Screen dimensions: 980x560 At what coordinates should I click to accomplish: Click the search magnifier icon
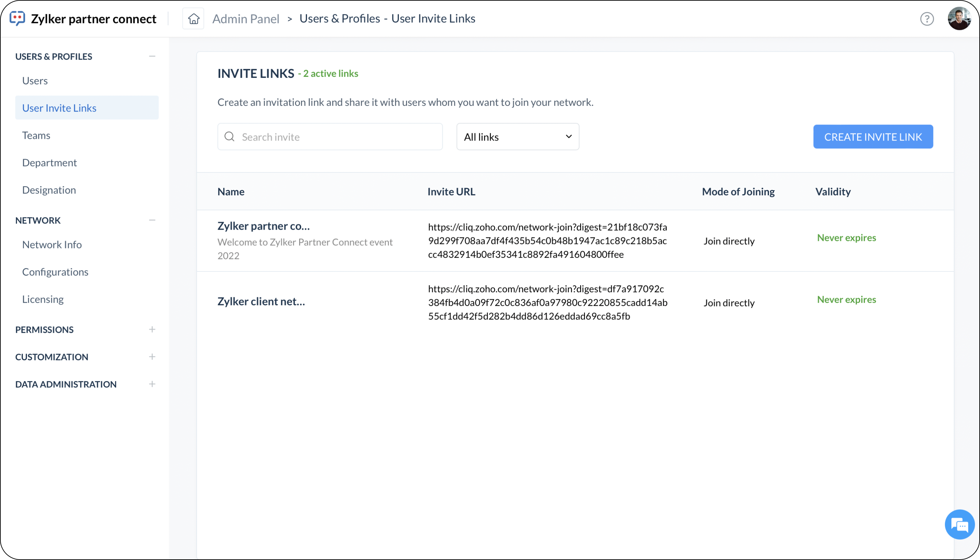coord(230,136)
